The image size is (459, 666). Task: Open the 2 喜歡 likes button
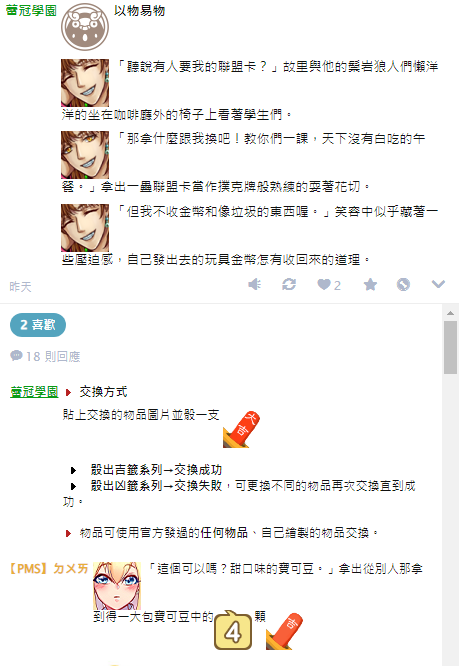point(38,325)
